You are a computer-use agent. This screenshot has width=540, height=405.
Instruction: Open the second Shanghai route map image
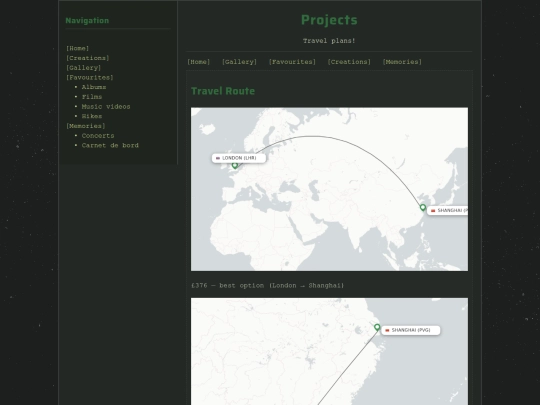coord(329,351)
